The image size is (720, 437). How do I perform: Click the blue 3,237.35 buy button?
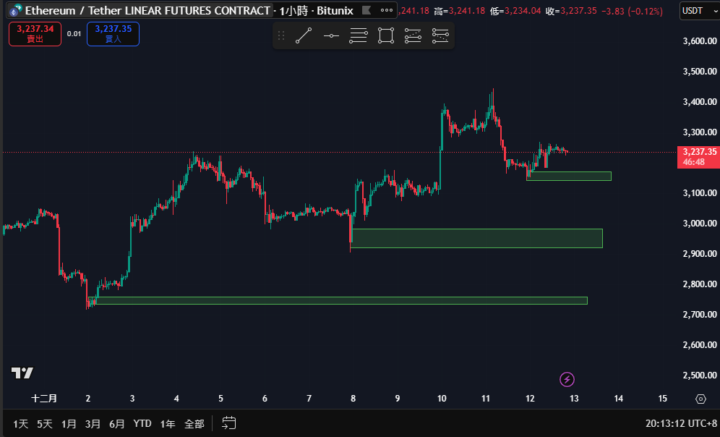coord(113,34)
